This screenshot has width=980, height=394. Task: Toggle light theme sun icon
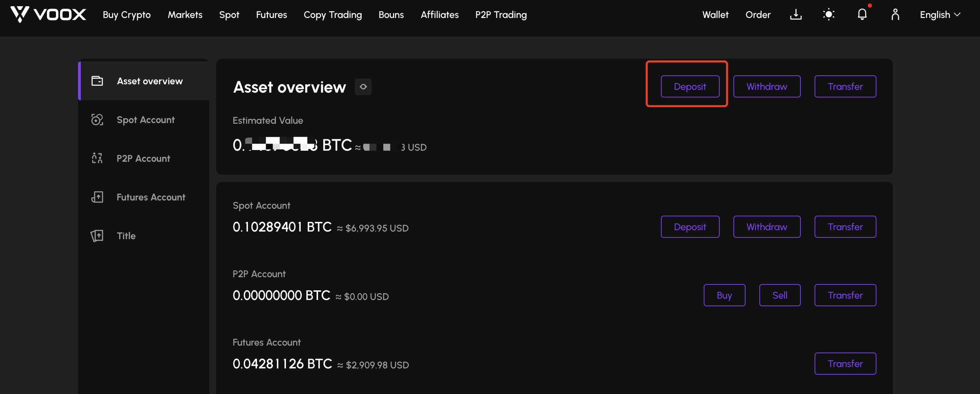829,15
